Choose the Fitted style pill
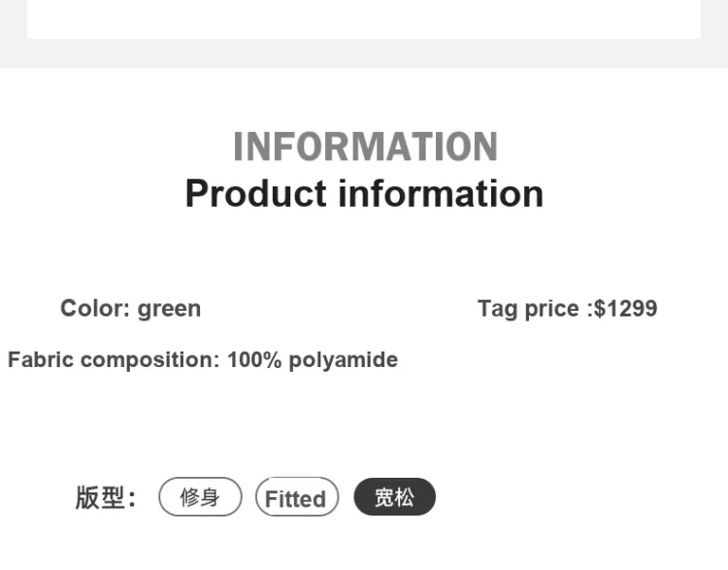 click(x=297, y=496)
